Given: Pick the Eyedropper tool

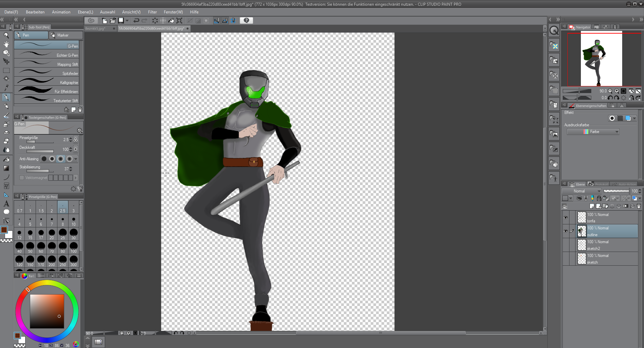Looking at the screenshot, I should point(6,88).
